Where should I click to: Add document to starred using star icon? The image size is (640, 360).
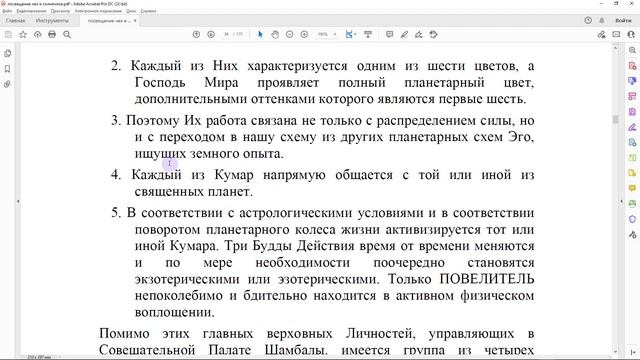point(23,35)
